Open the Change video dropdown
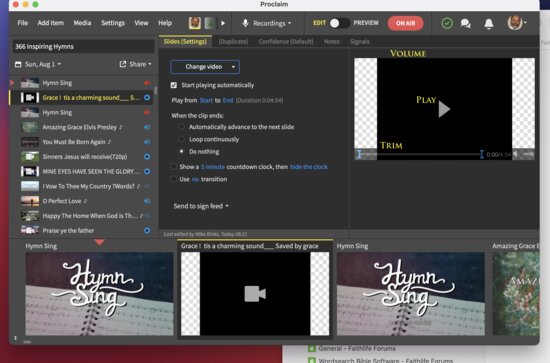Screen dimensions: 550x363 click(x=205, y=67)
